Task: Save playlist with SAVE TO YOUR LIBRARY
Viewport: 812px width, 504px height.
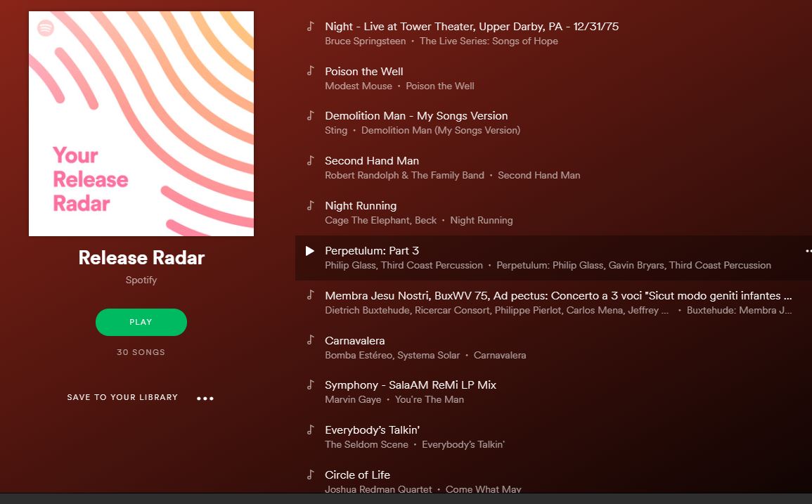Action: click(122, 397)
